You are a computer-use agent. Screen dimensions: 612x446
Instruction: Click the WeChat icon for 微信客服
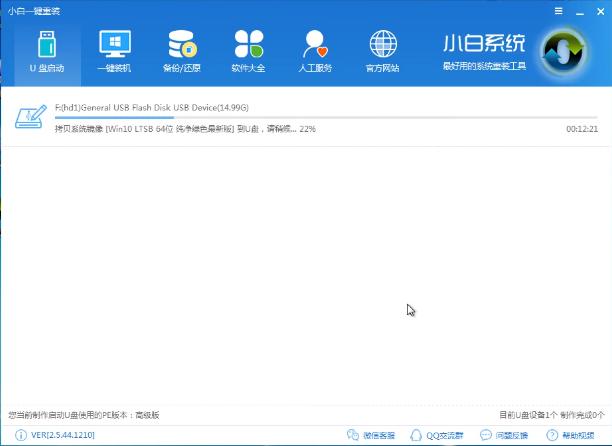click(x=352, y=435)
